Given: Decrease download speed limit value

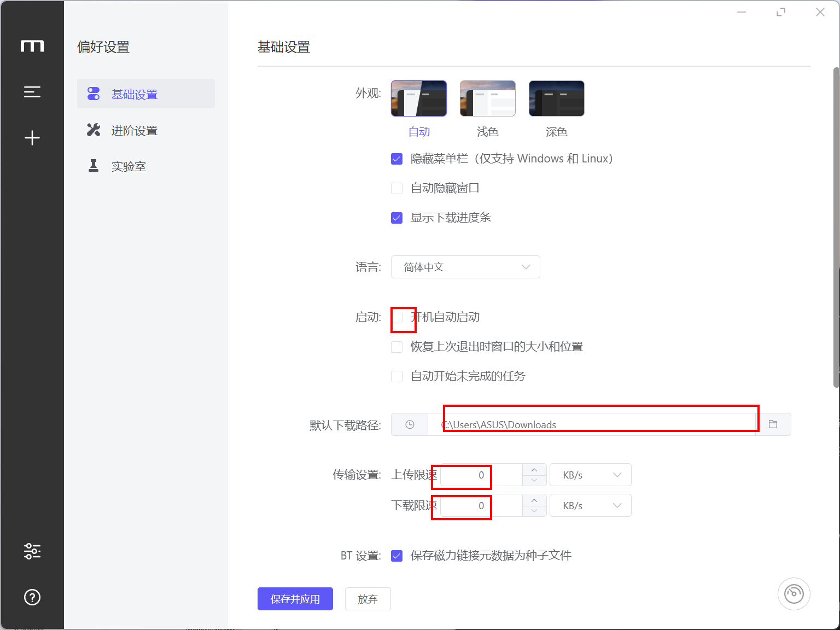Looking at the screenshot, I should tap(534, 511).
